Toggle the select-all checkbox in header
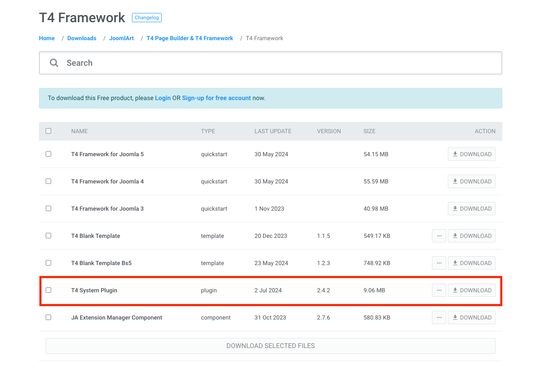 pos(49,131)
